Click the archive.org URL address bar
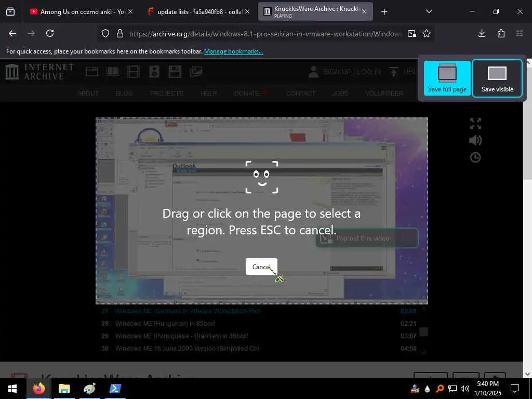The height and width of the screenshot is (399, 532). click(265, 34)
